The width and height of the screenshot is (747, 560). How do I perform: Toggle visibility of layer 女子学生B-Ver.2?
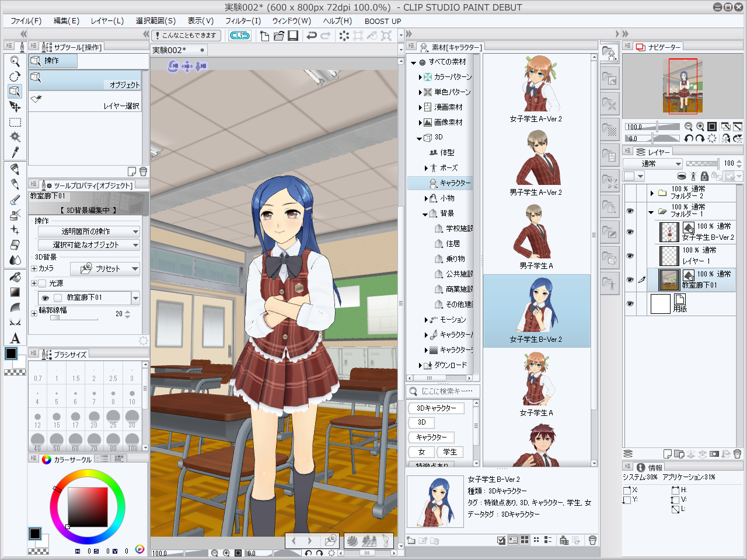(630, 230)
